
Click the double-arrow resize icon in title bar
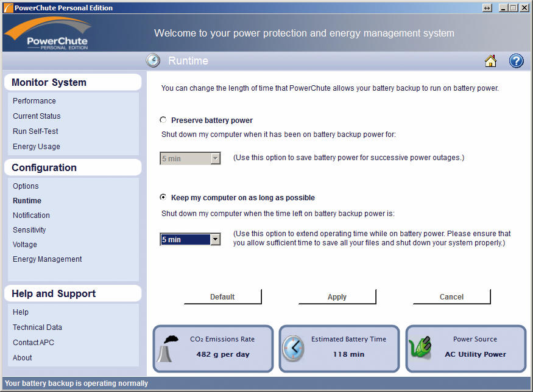click(x=487, y=8)
